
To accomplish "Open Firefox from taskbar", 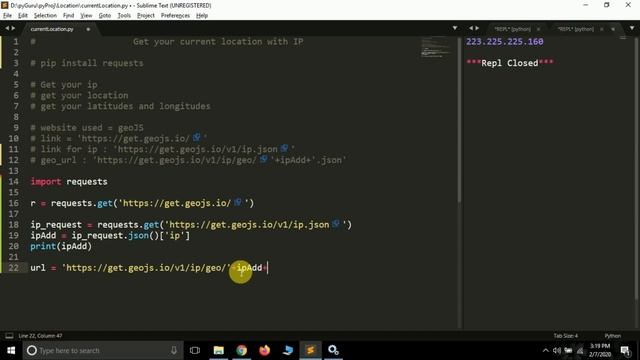I will 264,350.
